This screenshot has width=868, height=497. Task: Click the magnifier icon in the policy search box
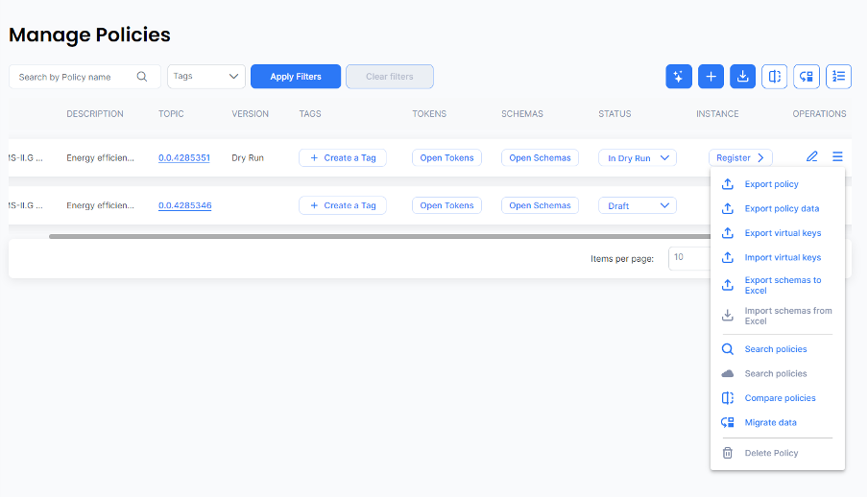click(x=142, y=77)
